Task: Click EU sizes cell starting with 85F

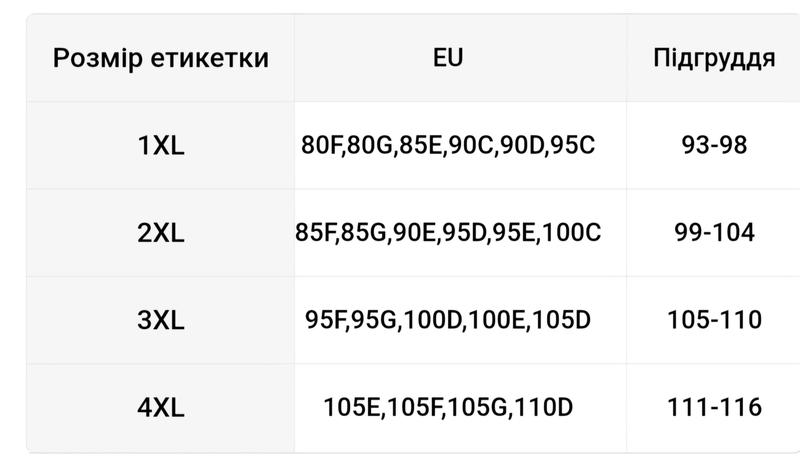Action: pos(448,233)
